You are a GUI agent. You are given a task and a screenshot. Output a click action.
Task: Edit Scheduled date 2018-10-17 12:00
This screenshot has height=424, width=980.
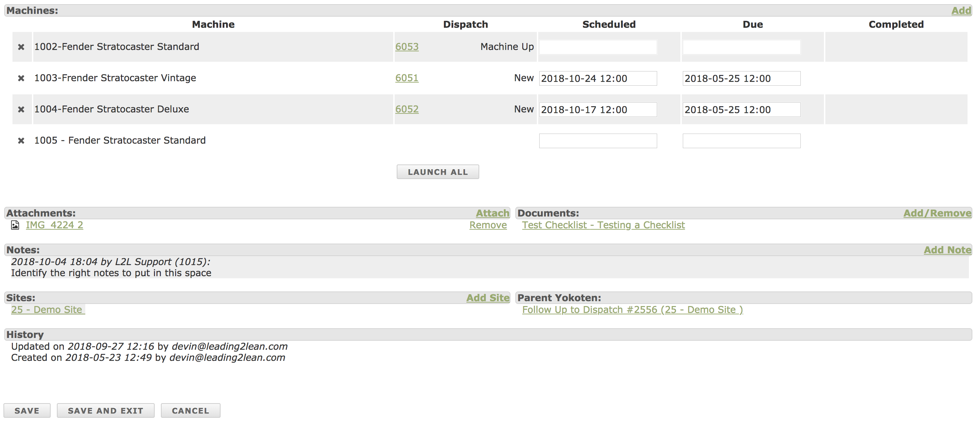pos(598,110)
